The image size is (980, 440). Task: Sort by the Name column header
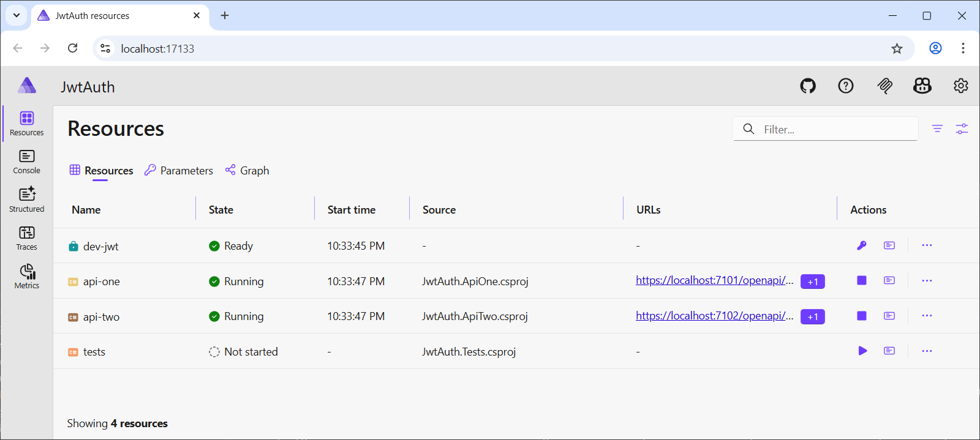point(86,210)
